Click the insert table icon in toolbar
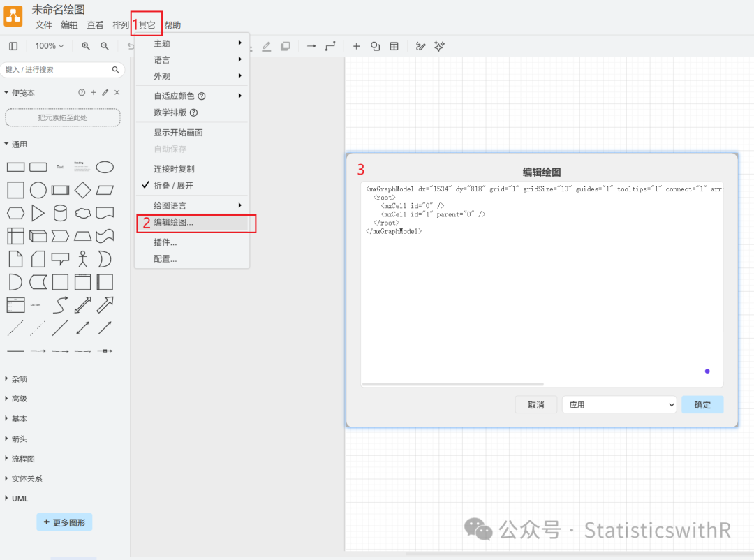Viewport: 754px width, 560px height. [x=394, y=46]
